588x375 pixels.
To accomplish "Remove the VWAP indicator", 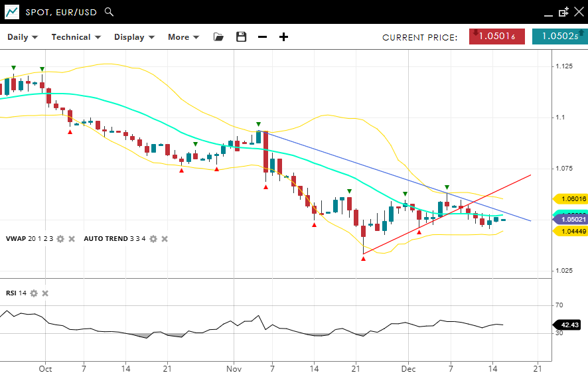I will [x=72, y=239].
